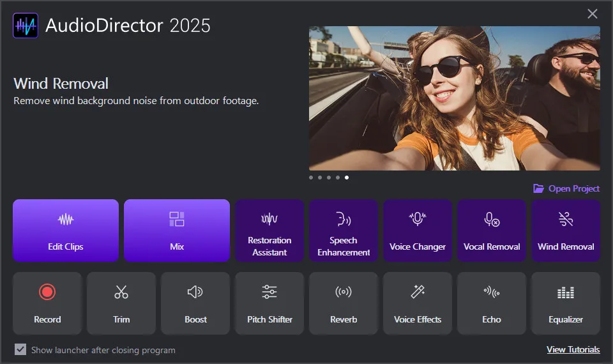Launch Vocal Removal tool
613x364 pixels.
tap(492, 231)
